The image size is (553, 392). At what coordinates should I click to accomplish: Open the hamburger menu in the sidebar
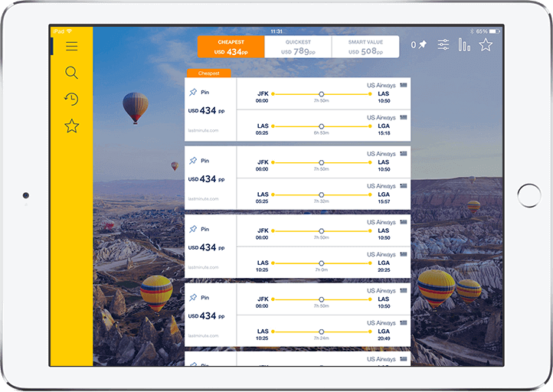point(71,46)
